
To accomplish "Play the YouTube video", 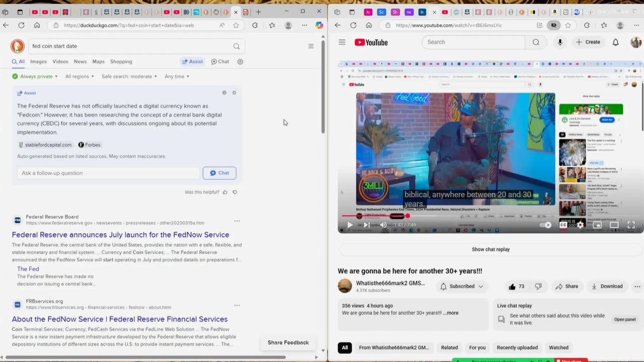I will click(x=350, y=225).
